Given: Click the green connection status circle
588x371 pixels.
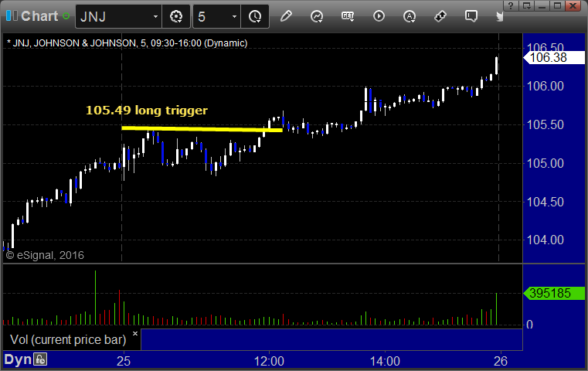Looking at the screenshot, I should 66,16.
